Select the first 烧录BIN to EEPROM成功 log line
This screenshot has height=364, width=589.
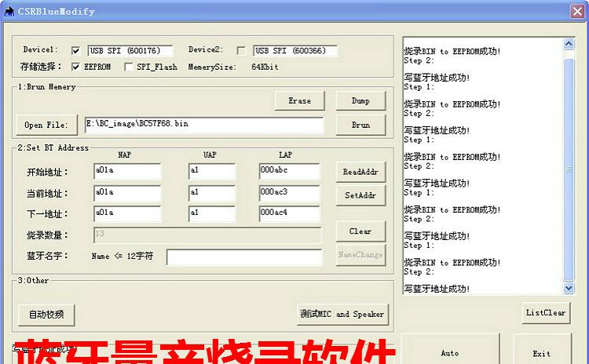(x=452, y=51)
